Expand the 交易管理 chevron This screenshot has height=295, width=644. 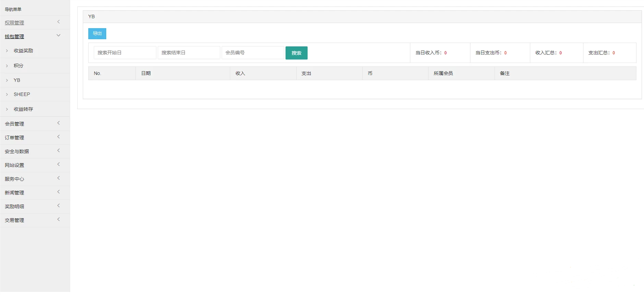[x=58, y=220]
